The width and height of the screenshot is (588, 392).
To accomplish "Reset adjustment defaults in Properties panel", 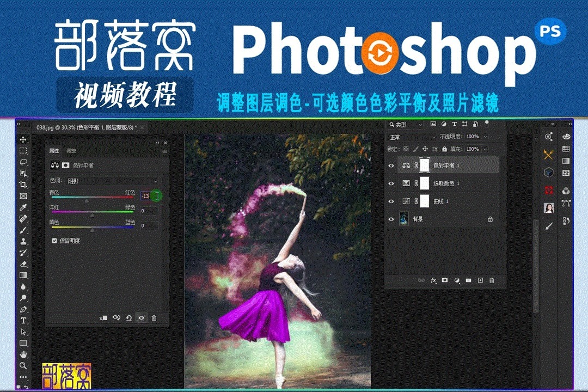I will click(129, 318).
